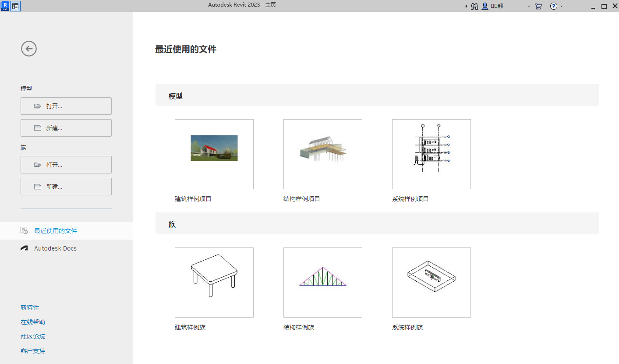Open the 结构样例族 thumbnail

(x=322, y=282)
